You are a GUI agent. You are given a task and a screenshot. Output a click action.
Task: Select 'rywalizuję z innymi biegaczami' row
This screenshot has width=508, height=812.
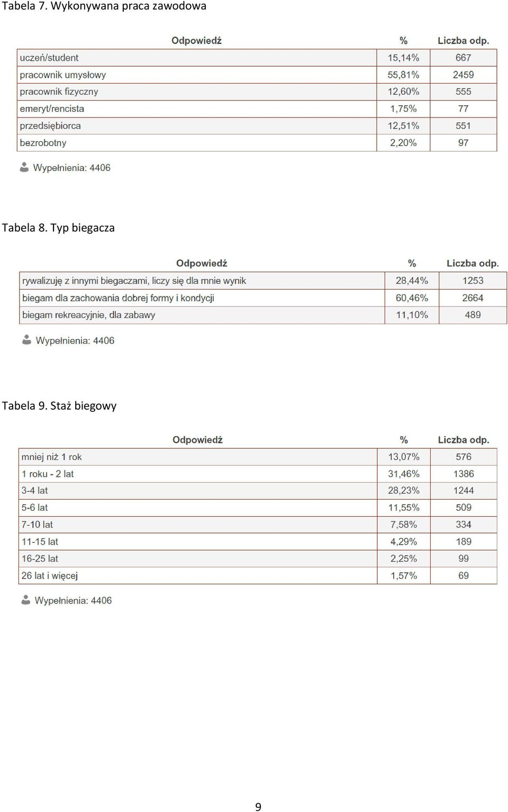point(263,281)
